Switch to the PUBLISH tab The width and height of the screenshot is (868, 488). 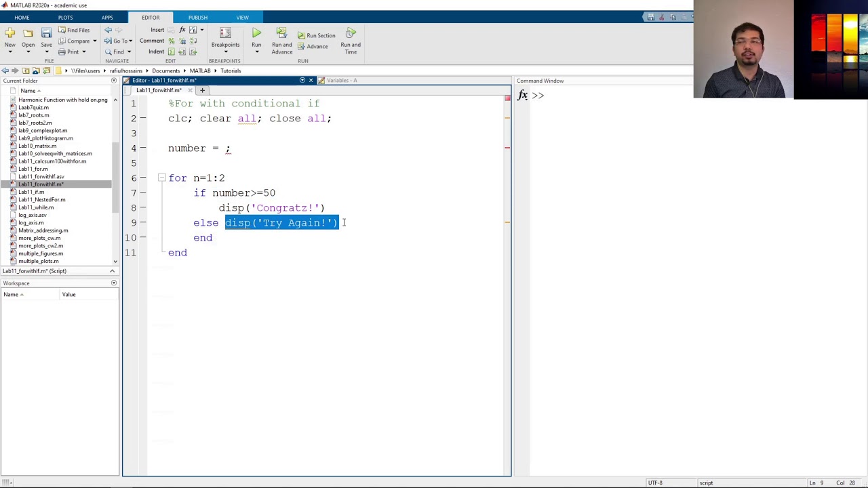[198, 18]
